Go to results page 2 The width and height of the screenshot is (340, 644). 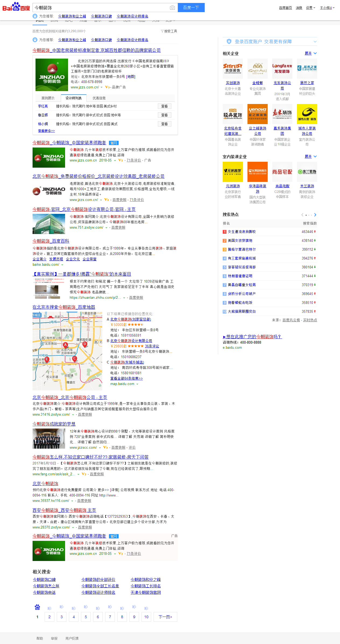coord(49,617)
